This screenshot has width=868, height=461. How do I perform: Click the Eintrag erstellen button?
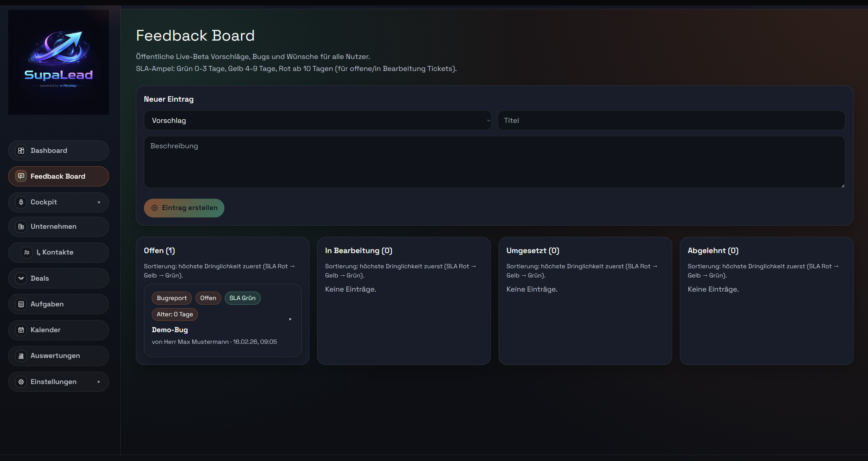[x=184, y=208]
